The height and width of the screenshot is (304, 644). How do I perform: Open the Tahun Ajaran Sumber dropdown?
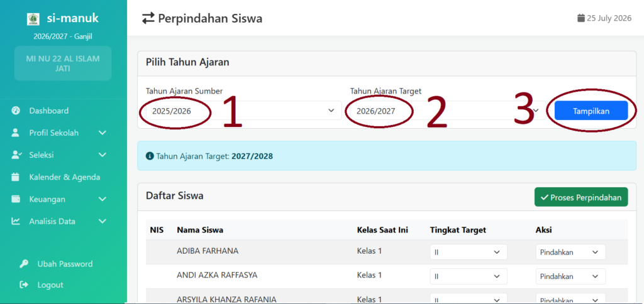tap(243, 111)
